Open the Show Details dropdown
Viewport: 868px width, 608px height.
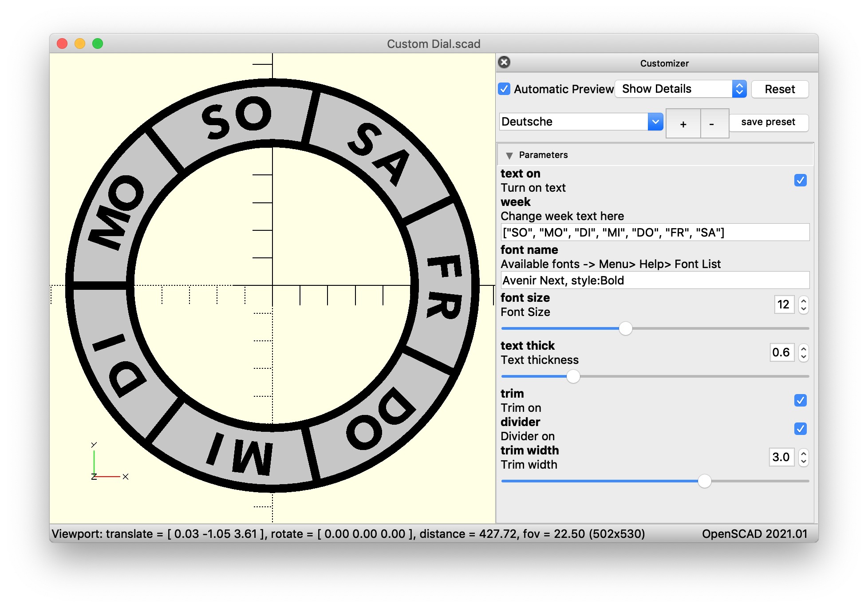point(681,89)
